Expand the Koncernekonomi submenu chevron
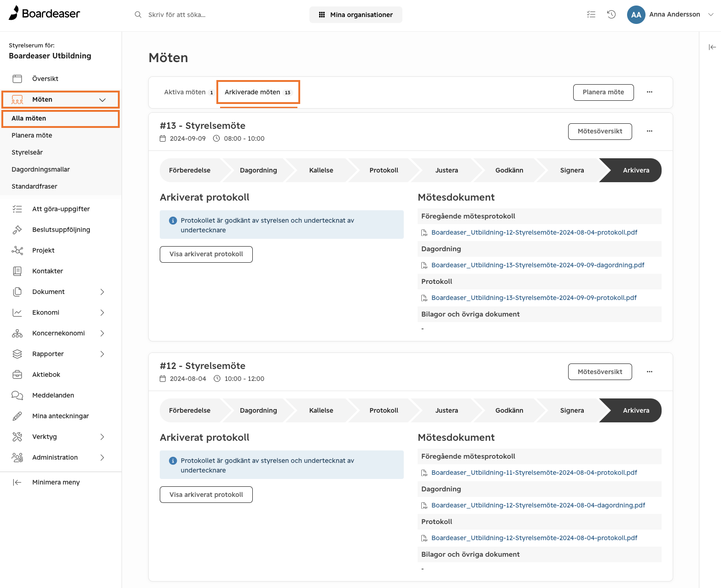The width and height of the screenshot is (721, 588). click(102, 333)
